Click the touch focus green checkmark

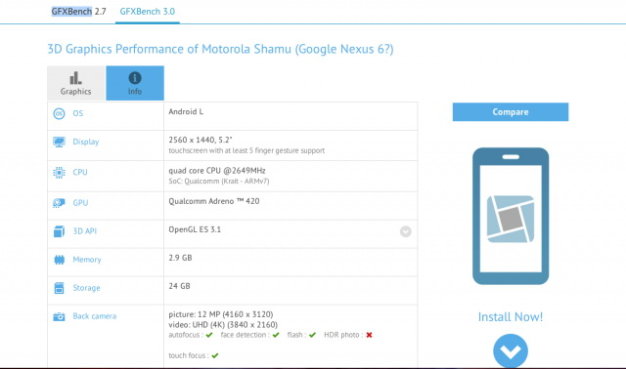pyautogui.click(x=215, y=355)
